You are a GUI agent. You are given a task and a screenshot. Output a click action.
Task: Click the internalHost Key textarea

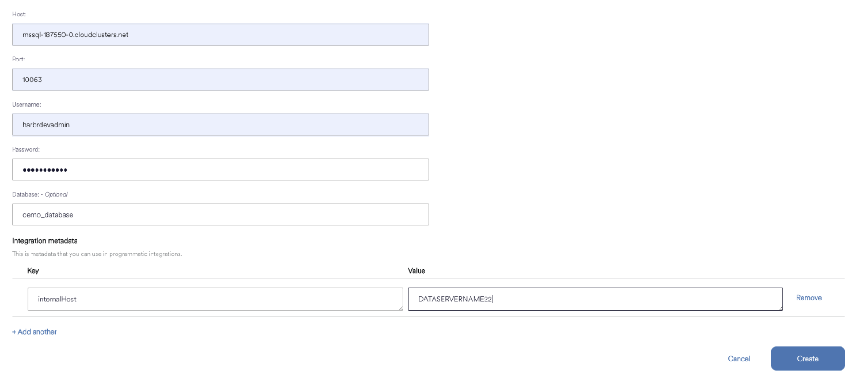click(215, 299)
